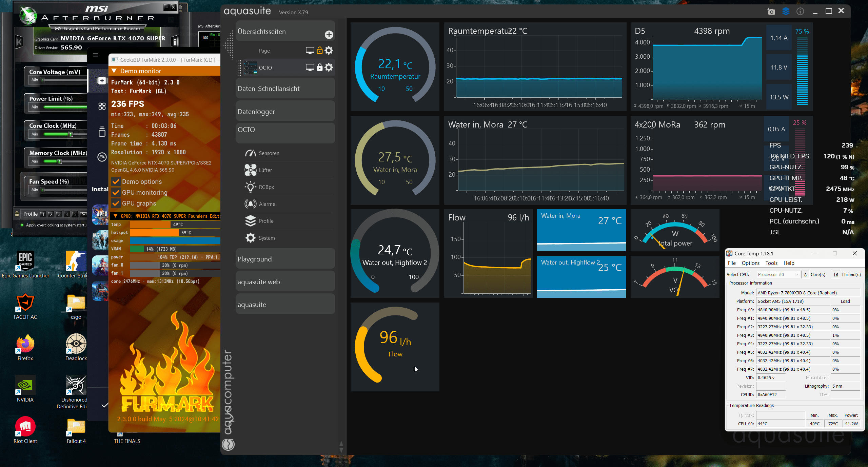Open the grid library icon in EA sidebar
Image resolution: width=868 pixels, height=467 pixels.
click(102, 106)
